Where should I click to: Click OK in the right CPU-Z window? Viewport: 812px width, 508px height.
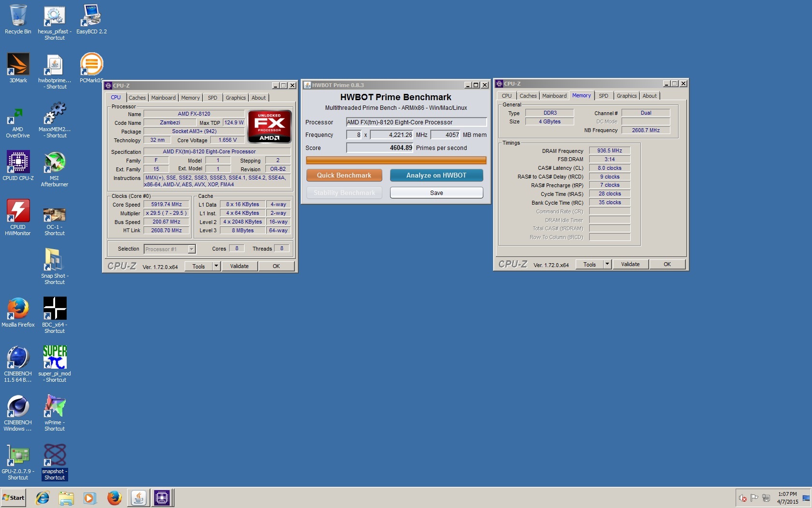(x=667, y=264)
